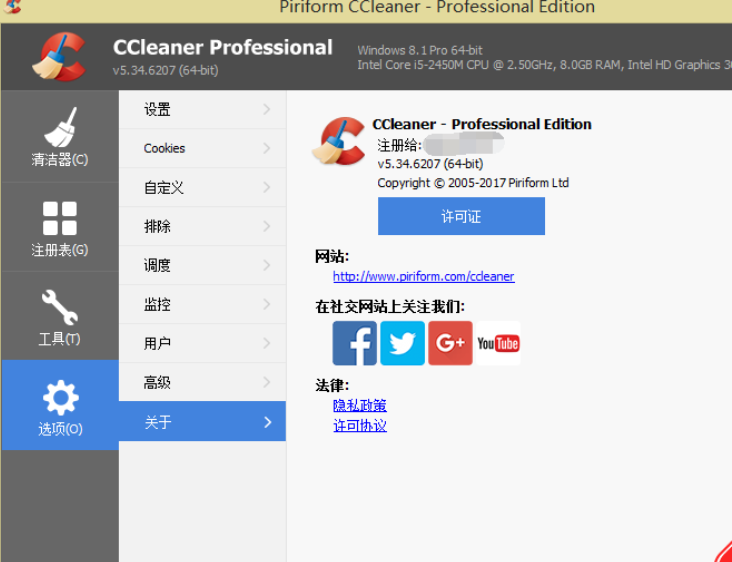This screenshot has height=562, width=732.
Task: Click the blue 许可证 license button
Action: tap(461, 216)
